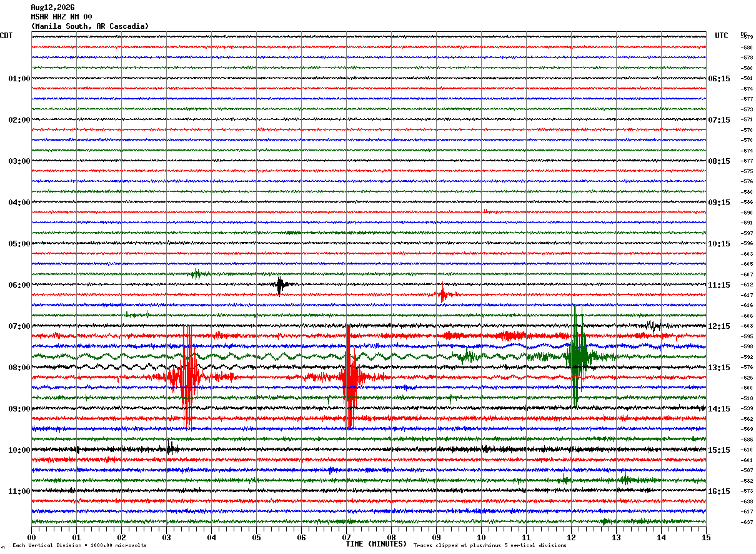Click the 16:15 UTC time label
This screenshot has width=756, height=554.
[719, 491]
